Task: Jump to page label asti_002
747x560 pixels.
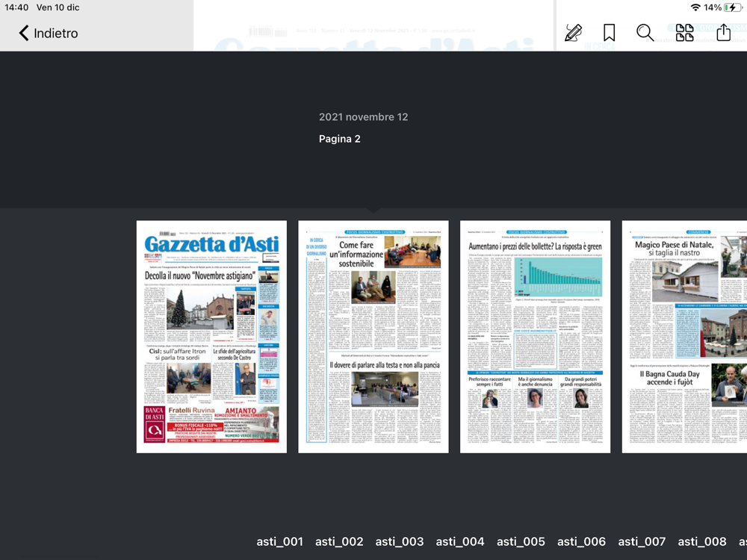Action: (x=339, y=541)
